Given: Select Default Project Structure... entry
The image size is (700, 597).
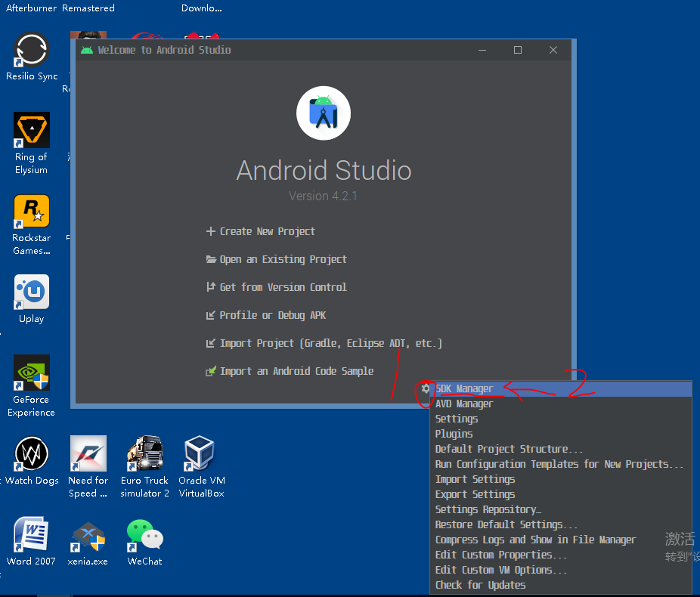Looking at the screenshot, I should click(x=561, y=450).
